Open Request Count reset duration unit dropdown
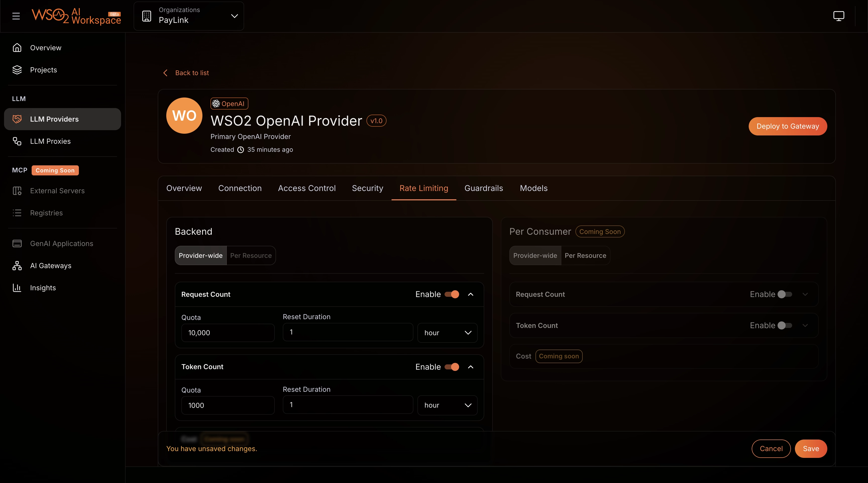Image resolution: width=868 pixels, height=483 pixels. point(447,333)
